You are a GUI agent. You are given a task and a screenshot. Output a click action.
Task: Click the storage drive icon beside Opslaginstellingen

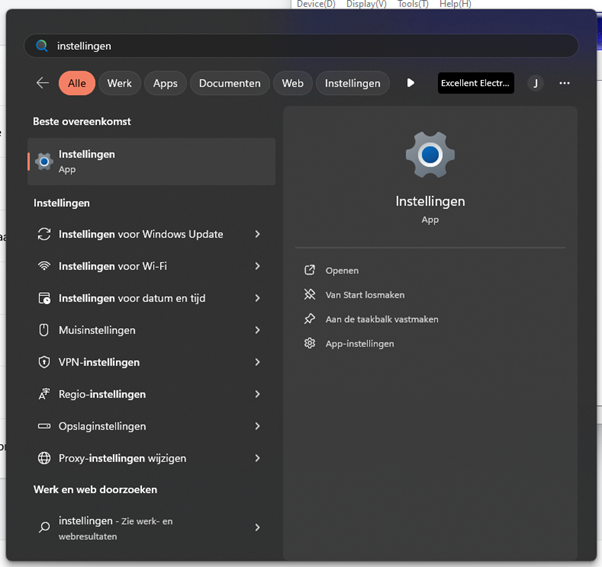tap(44, 426)
